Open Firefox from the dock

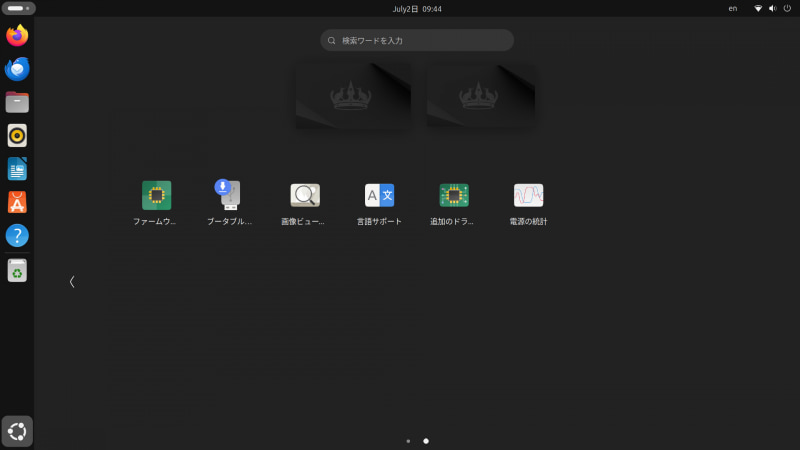[x=17, y=36]
